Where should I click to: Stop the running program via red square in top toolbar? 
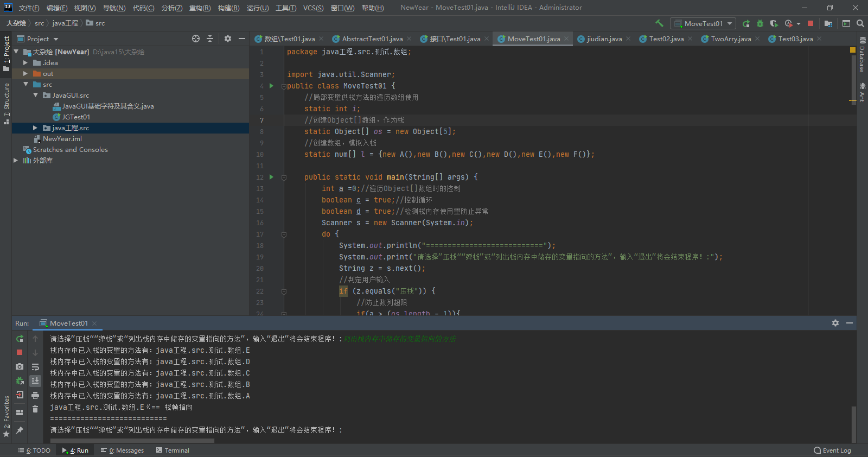click(x=810, y=23)
